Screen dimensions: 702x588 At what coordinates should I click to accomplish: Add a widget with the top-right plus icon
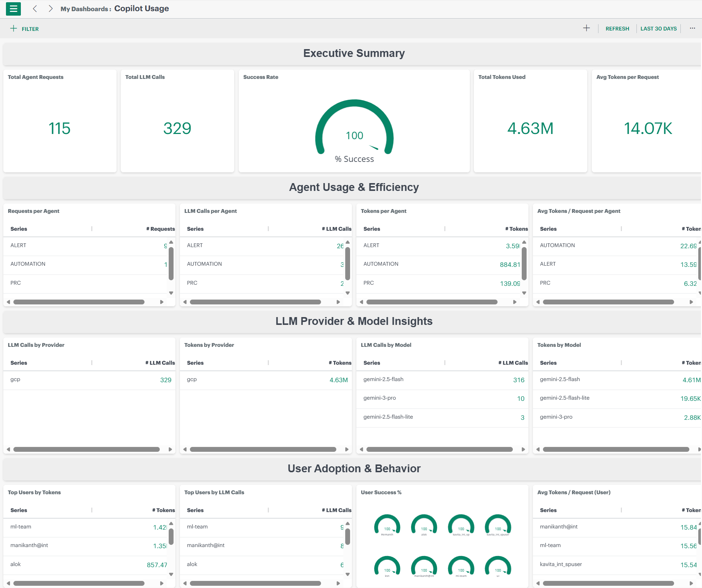[x=586, y=28]
